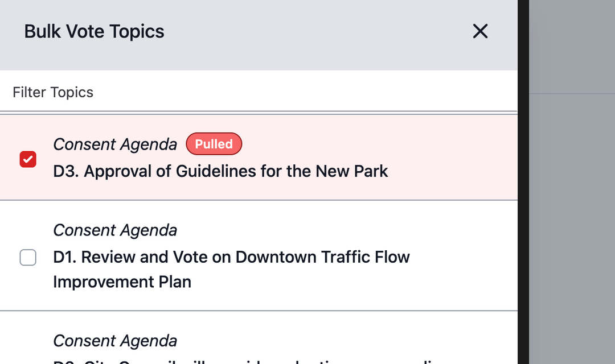Select the D1 Review and Vote title
Viewport: 615px width, 364px height.
point(231,257)
